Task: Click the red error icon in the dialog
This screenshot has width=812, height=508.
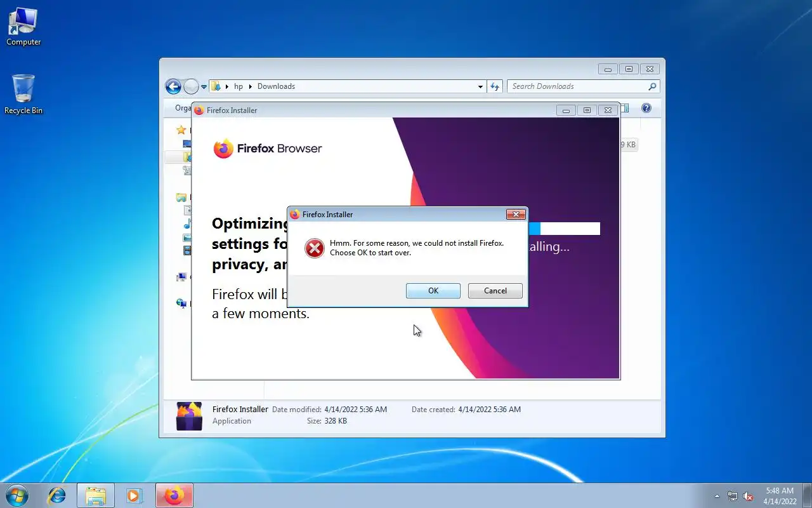Action: click(314, 248)
